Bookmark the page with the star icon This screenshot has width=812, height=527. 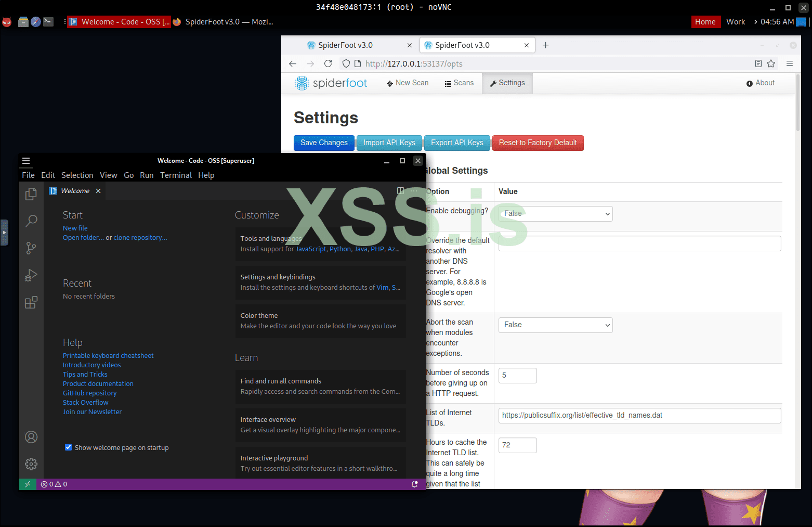tap(771, 63)
